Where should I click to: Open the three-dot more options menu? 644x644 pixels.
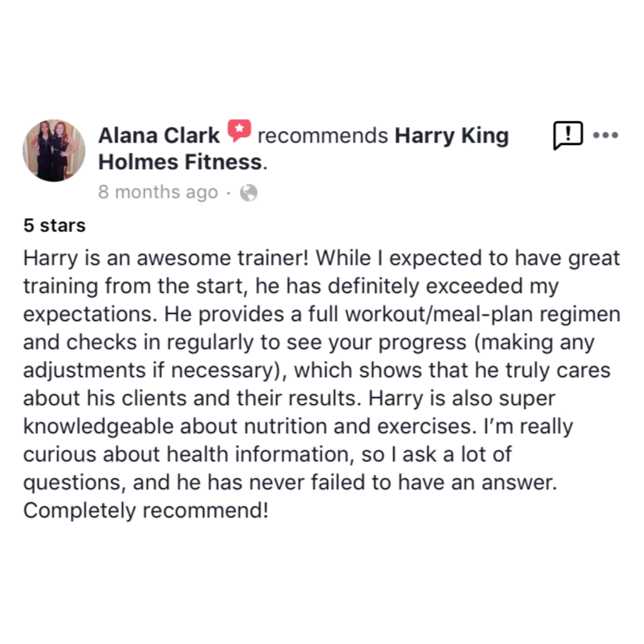[606, 135]
